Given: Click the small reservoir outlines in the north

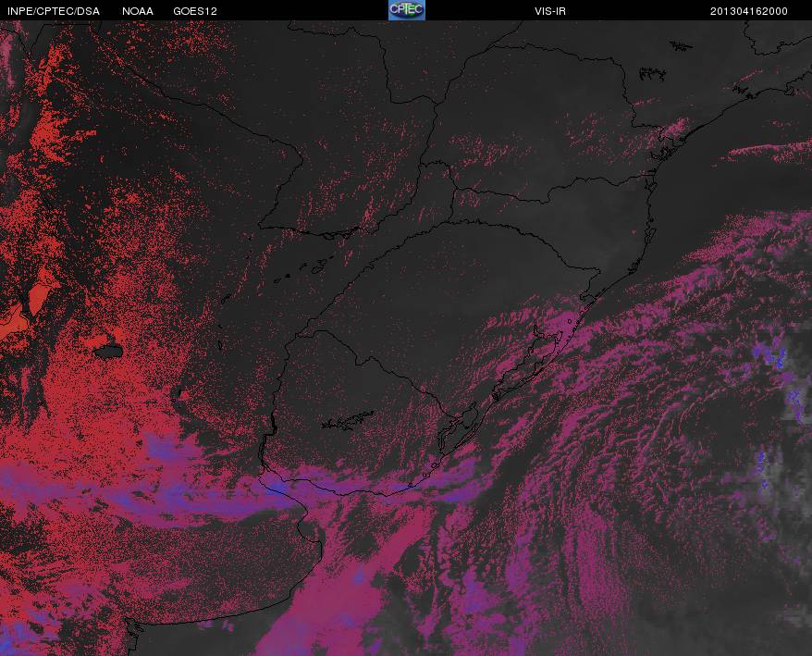Looking at the screenshot, I should [x=651, y=74].
